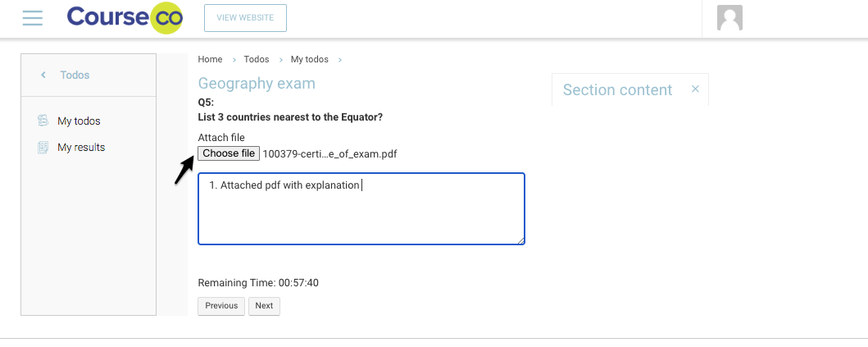Close the Section content panel
The image size is (868, 347).
(x=695, y=89)
